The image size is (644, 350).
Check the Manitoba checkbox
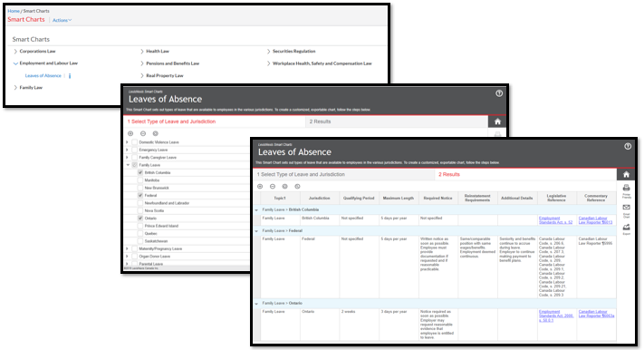coord(140,180)
